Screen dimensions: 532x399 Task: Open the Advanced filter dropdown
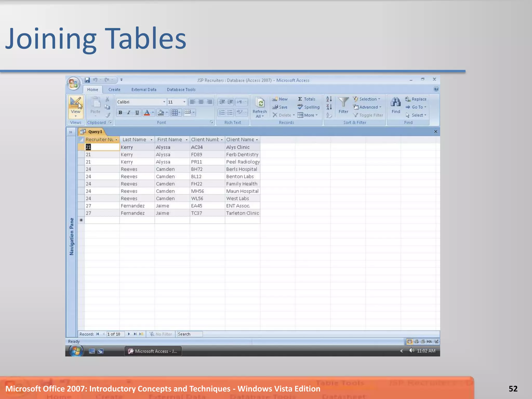click(x=367, y=107)
